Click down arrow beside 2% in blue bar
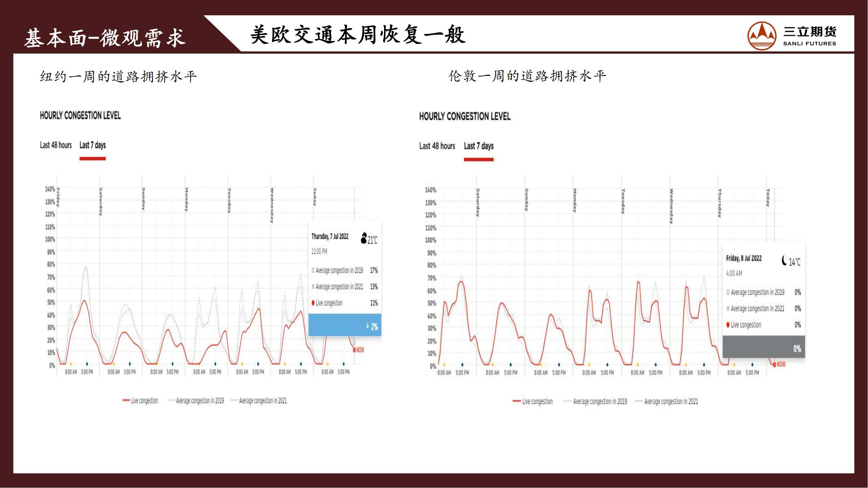The width and height of the screenshot is (868, 488). (367, 325)
